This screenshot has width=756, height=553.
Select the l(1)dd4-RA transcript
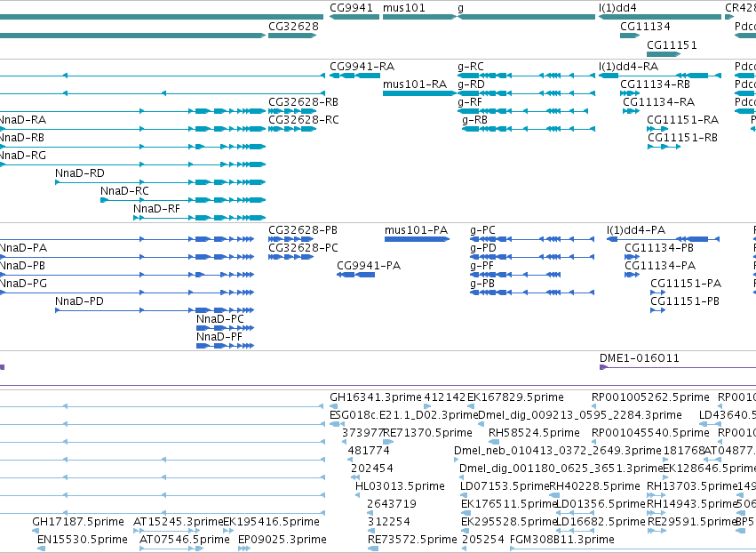click(660, 76)
